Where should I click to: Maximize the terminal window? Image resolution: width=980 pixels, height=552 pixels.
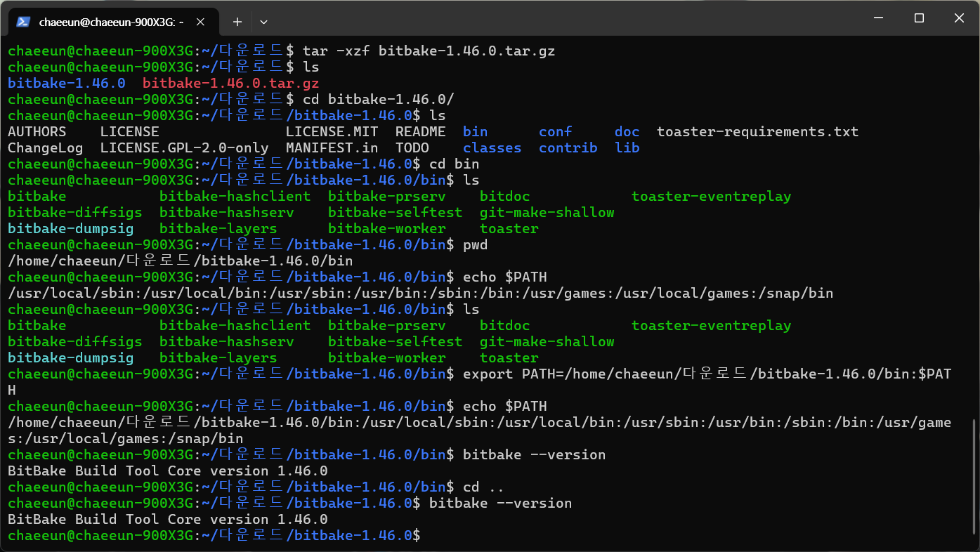pyautogui.click(x=919, y=18)
